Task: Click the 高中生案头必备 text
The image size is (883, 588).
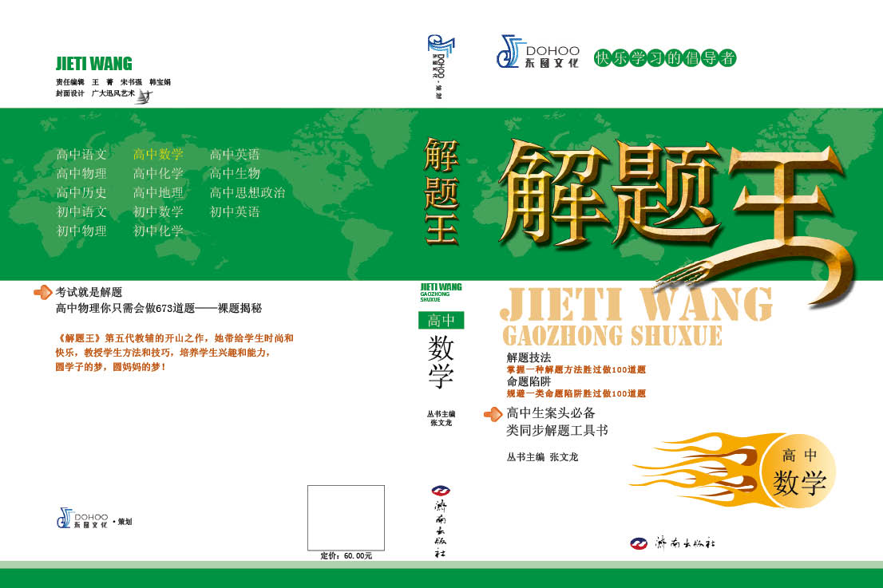Action: 551,413
